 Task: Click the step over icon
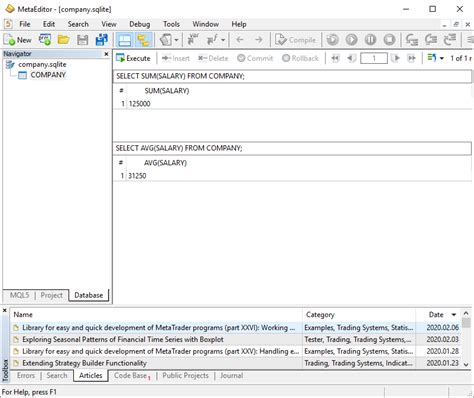click(431, 40)
